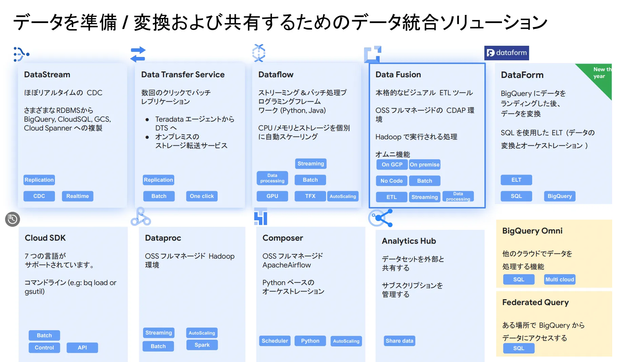
Task: Click Data processing tag in Data Fusion
Action: click(x=458, y=196)
